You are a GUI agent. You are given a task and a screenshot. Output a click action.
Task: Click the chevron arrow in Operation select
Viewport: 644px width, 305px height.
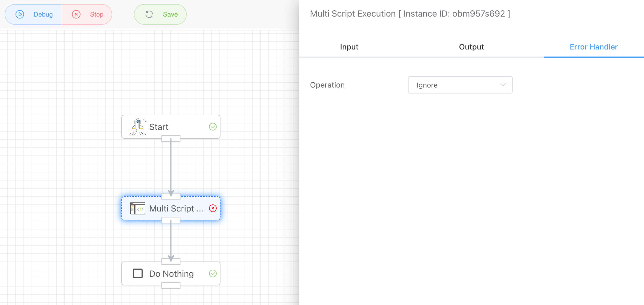click(x=503, y=85)
